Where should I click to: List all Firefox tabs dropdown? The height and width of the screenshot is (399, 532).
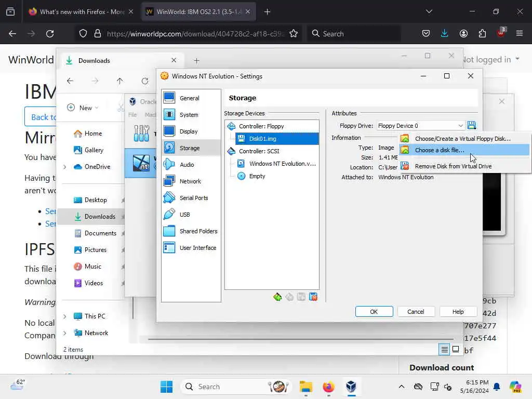tap(429, 12)
